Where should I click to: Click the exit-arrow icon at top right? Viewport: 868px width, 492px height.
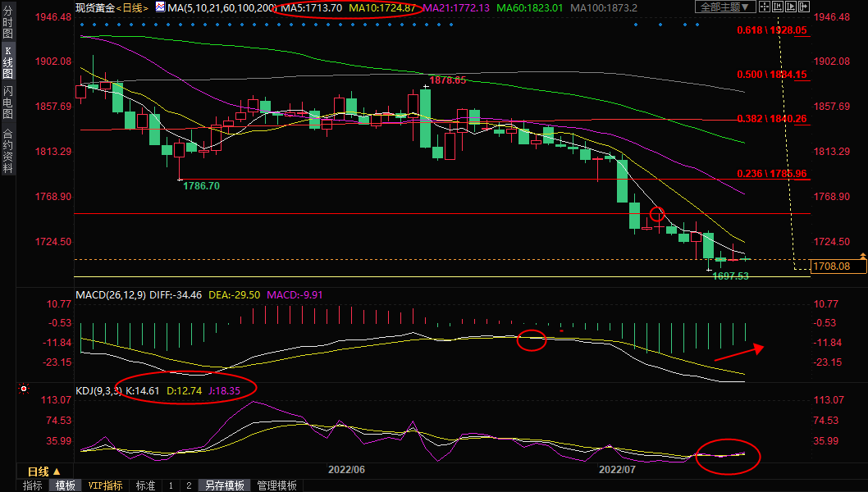tap(804, 7)
